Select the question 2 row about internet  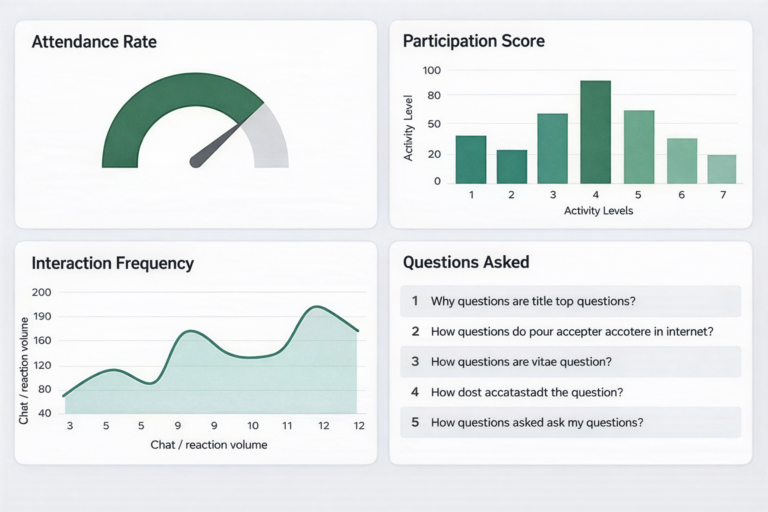click(570, 331)
